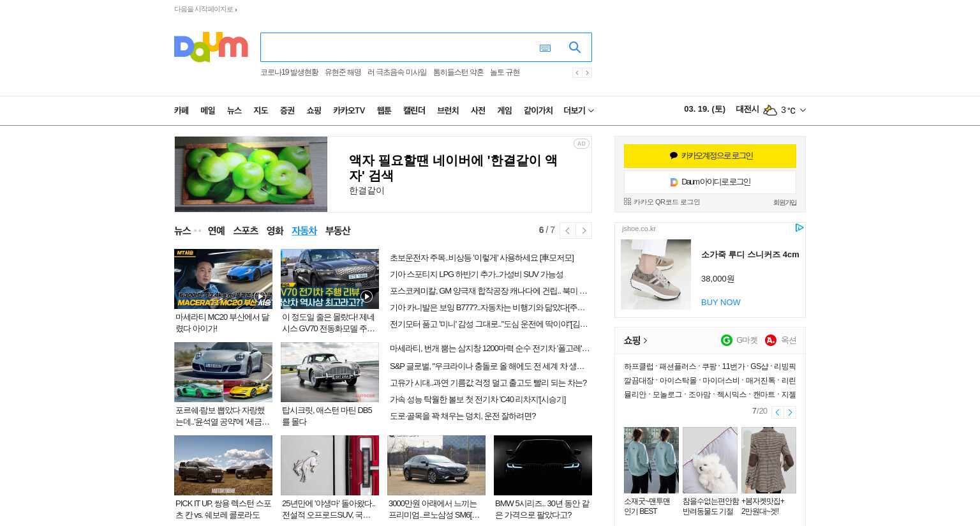The height and width of the screenshot is (526, 980).
Task: Switch to the 스포츠 tab
Action: click(246, 230)
